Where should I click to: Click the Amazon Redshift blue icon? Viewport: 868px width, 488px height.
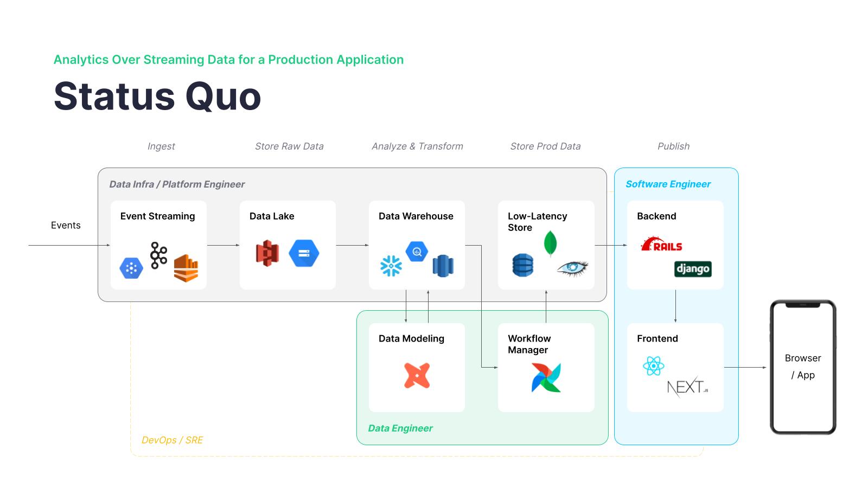click(x=443, y=266)
